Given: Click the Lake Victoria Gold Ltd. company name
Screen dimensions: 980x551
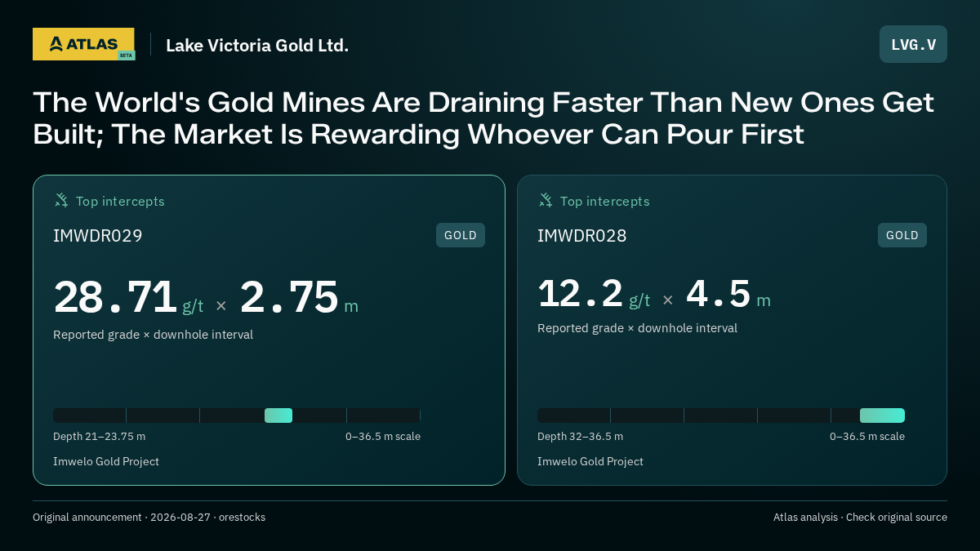Looking at the screenshot, I should pos(257,46).
